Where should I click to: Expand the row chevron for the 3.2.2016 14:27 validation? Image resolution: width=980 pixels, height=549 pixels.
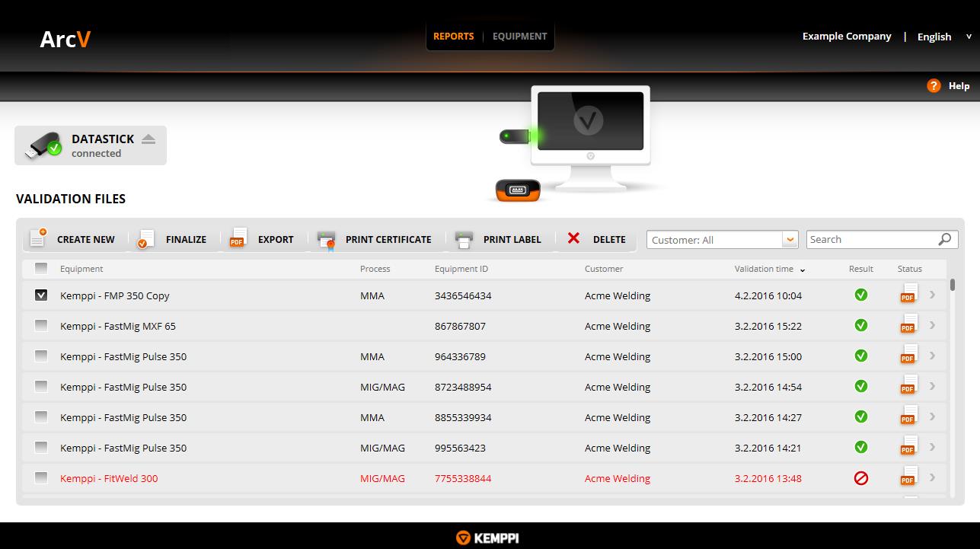pyautogui.click(x=932, y=417)
